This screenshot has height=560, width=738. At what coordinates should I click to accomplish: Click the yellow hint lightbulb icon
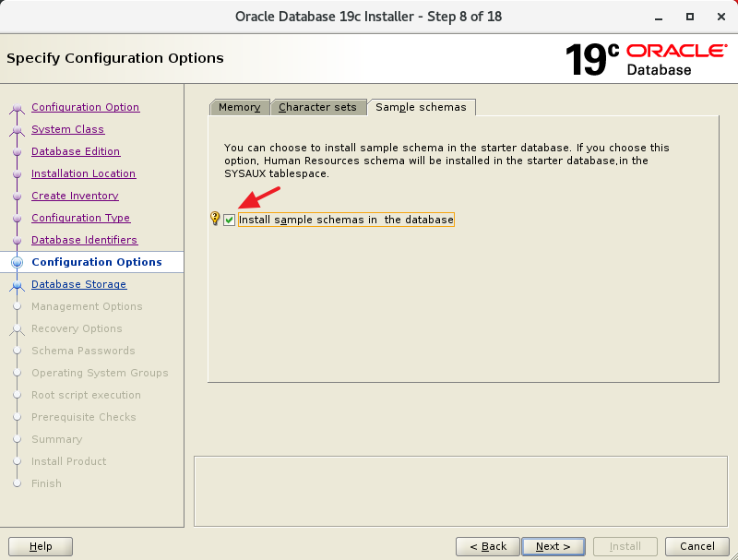[x=215, y=219]
